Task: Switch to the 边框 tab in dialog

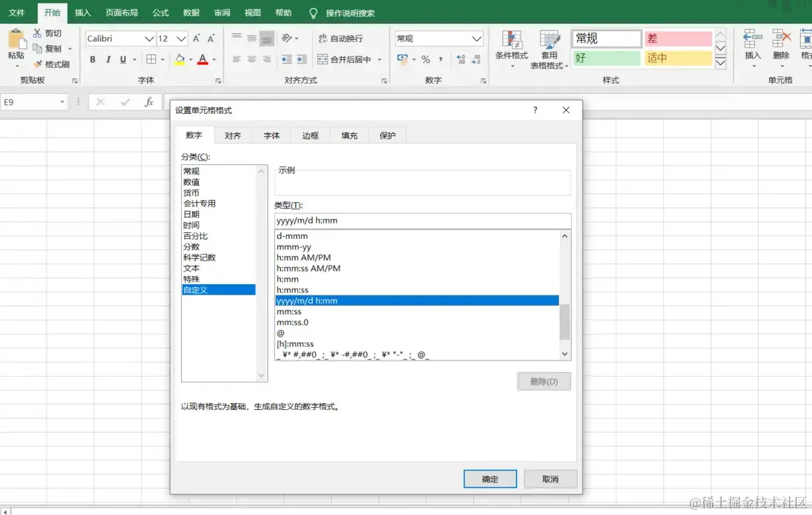Action: (x=310, y=135)
